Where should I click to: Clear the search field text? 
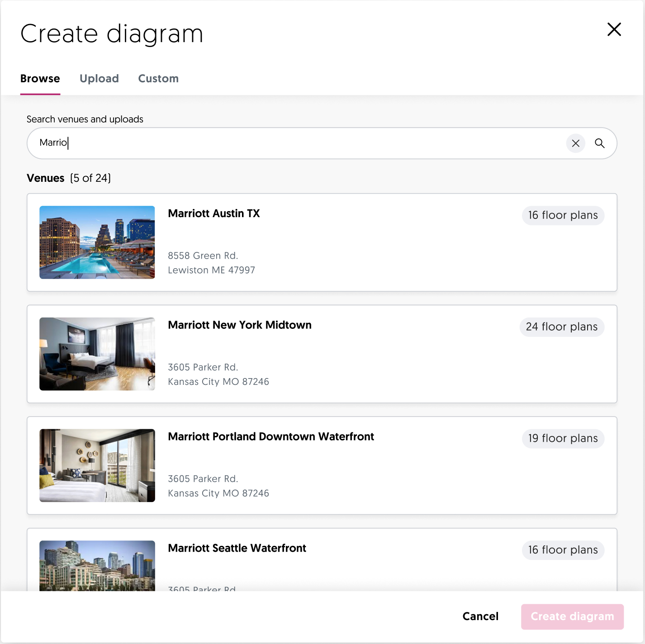coord(575,143)
